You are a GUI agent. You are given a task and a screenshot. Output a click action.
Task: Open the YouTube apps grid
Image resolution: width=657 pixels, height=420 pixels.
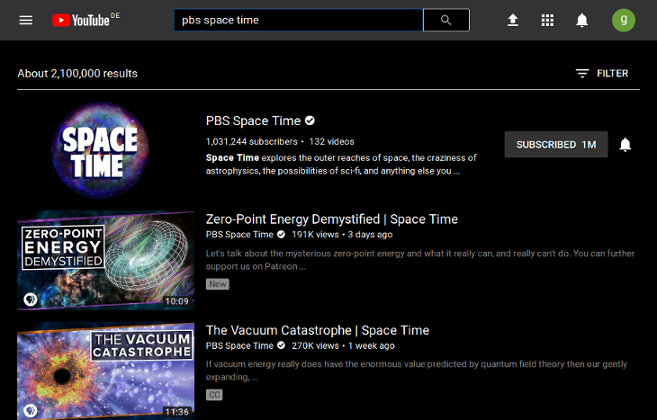tap(547, 20)
